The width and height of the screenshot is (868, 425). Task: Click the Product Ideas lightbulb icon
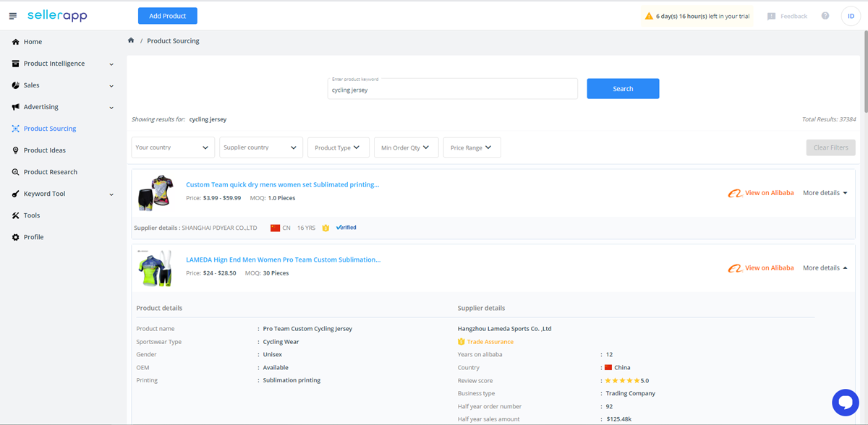tap(16, 150)
